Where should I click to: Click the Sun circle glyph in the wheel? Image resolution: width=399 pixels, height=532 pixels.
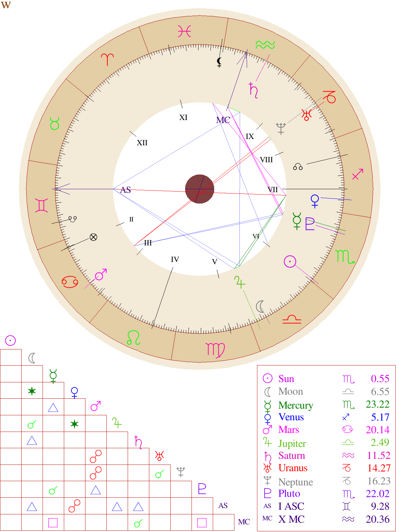click(x=290, y=261)
